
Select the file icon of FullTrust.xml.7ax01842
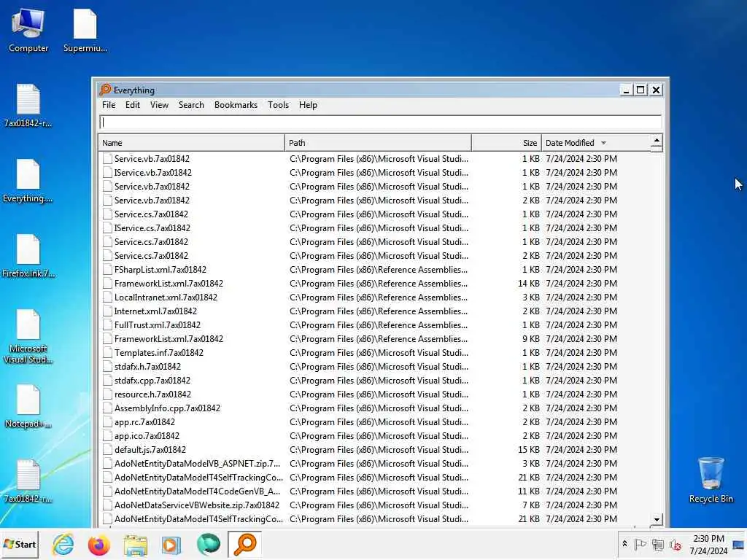tap(108, 324)
